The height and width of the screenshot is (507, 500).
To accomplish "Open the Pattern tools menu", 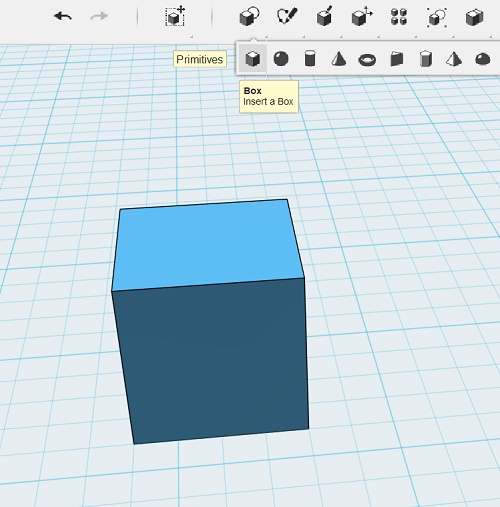I will 399,17.
